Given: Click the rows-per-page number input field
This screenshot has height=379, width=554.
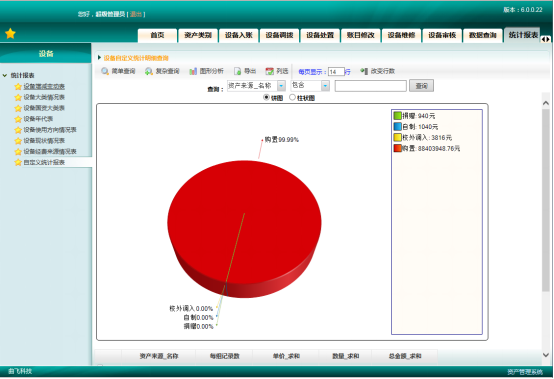Looking at the screenshot, I should (x=336, y=72).
